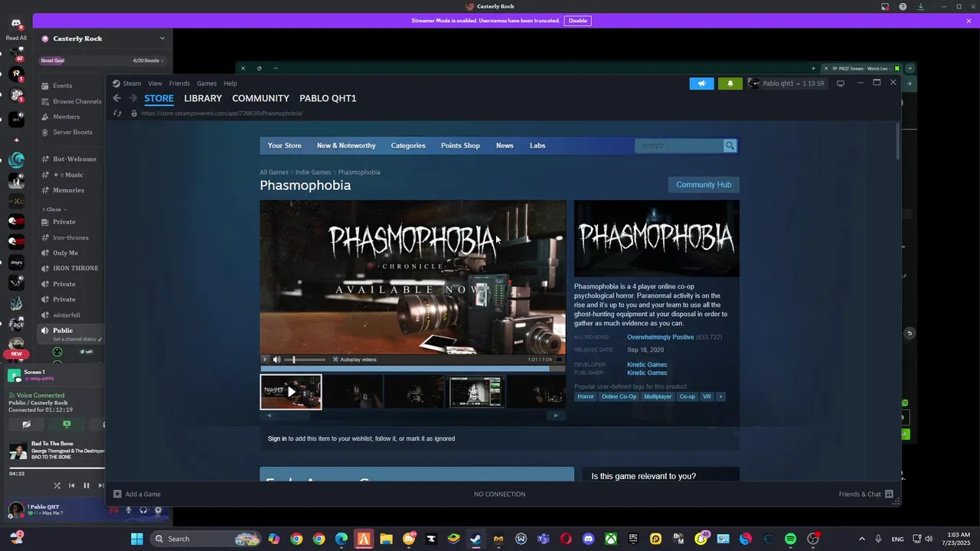Viewport: 980px width, 551px height.
Task: Add more tags with plus button
Action: 720,396
